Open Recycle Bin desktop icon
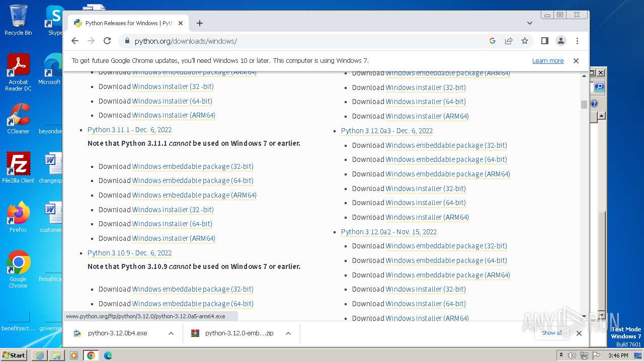 click(18, 20)
